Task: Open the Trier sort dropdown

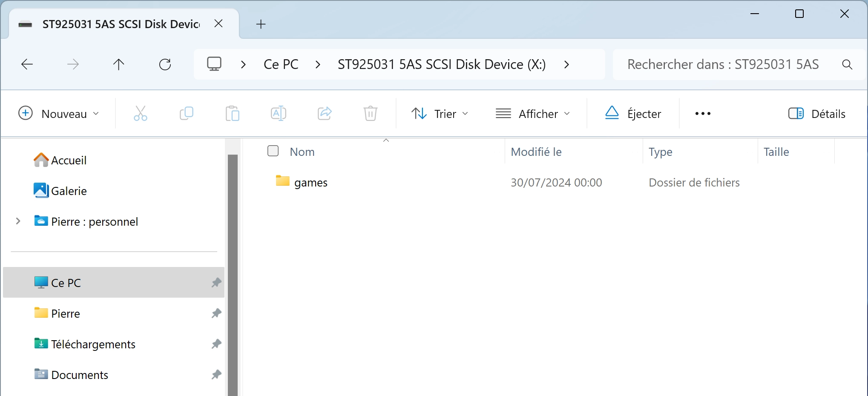Action: [440, 114]
